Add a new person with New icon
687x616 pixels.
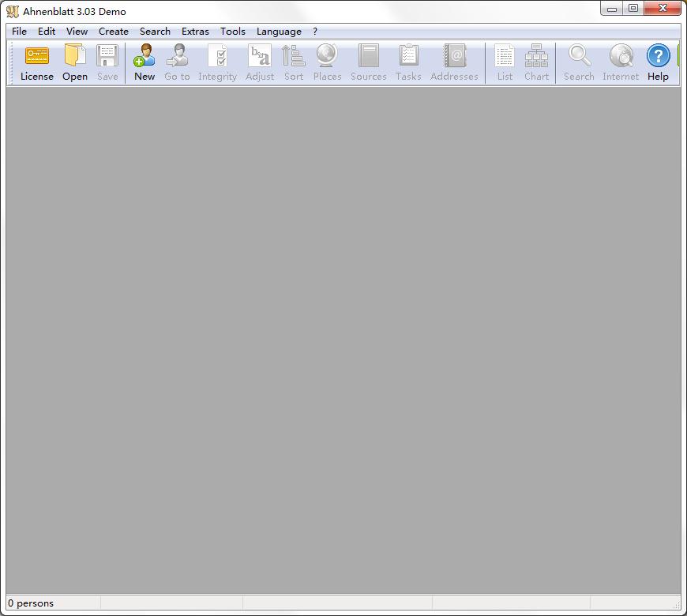click(x=145, y=57)
